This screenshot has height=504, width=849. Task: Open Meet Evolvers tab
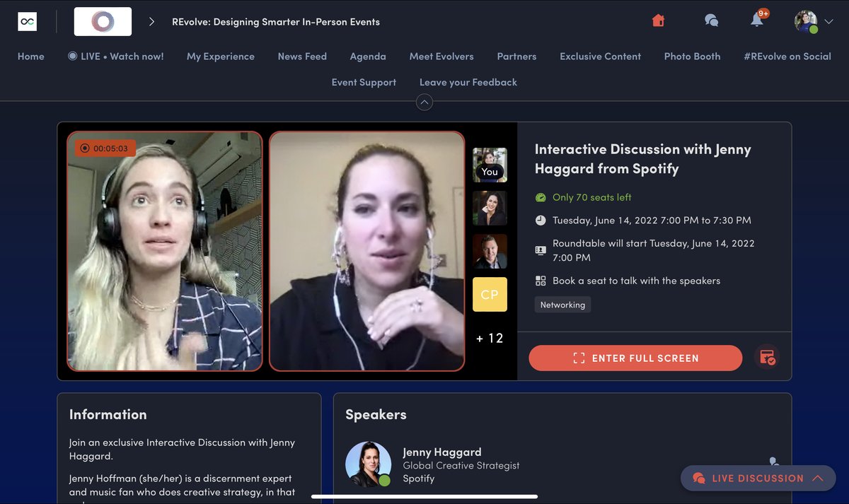click(441, 57)
